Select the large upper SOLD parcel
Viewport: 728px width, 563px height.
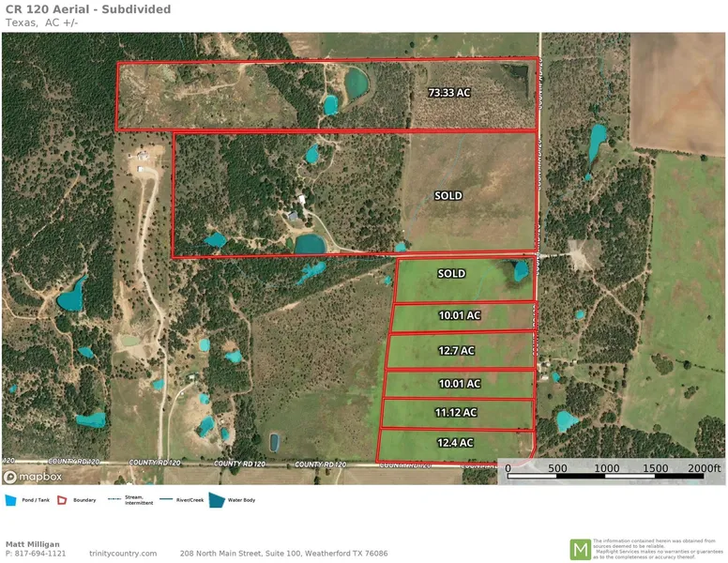pos(448,196)
